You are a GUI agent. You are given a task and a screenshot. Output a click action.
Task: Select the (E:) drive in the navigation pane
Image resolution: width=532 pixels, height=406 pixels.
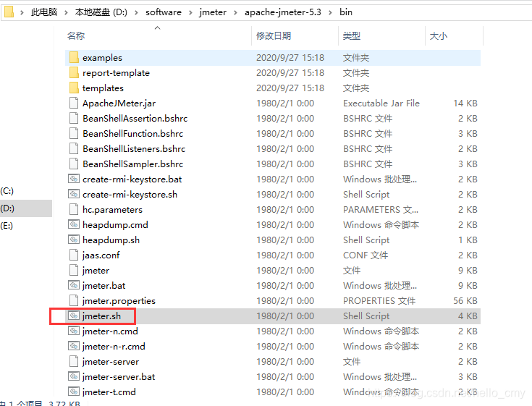click(7, 226)
